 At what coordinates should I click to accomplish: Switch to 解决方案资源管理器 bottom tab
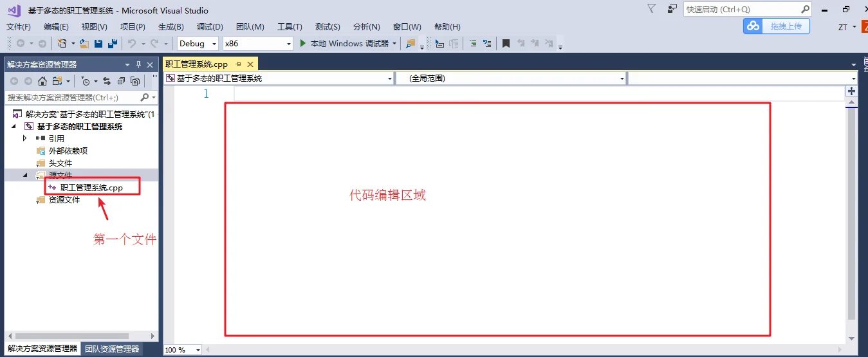(42, 349)
